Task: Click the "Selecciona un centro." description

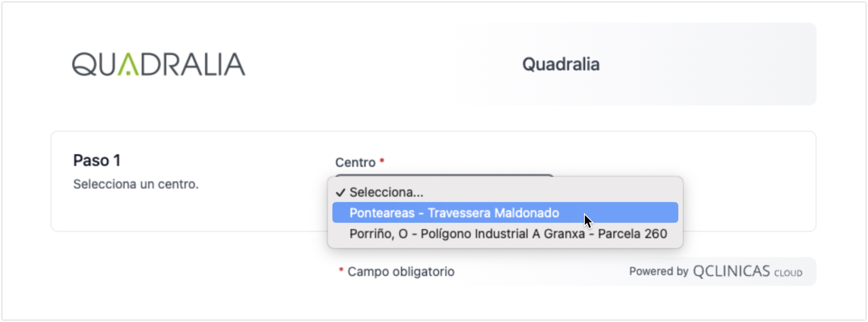Action: point(136,184)
